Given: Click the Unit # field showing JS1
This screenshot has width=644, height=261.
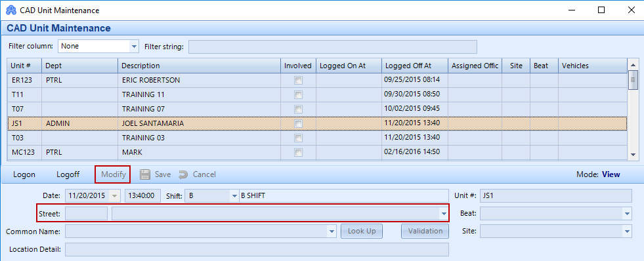Looking at the screenshot, I should [x=555, y=195].
